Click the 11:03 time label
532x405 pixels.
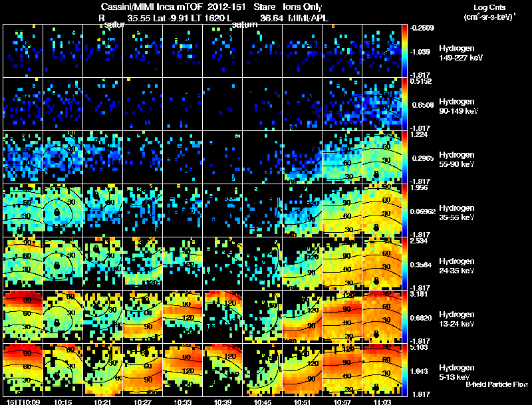point(382,402)
